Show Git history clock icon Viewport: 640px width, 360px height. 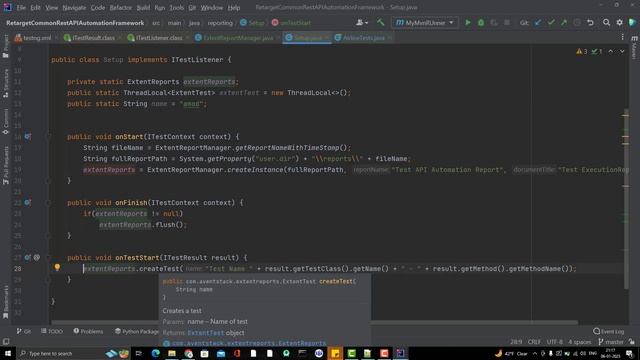pyautogui.click(x=577, y=22)
